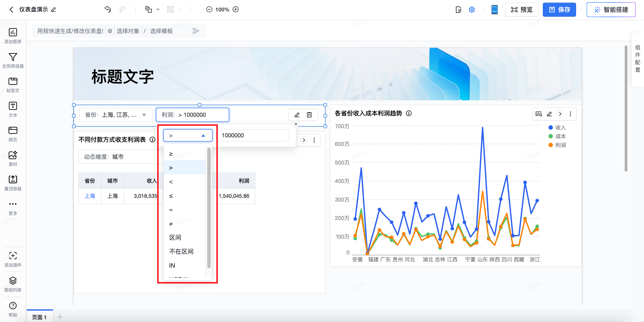The width and height of the screenshot is (644, 322).
Task: Toggle 收入 series in chart legend
Action: tap(557, 127)
